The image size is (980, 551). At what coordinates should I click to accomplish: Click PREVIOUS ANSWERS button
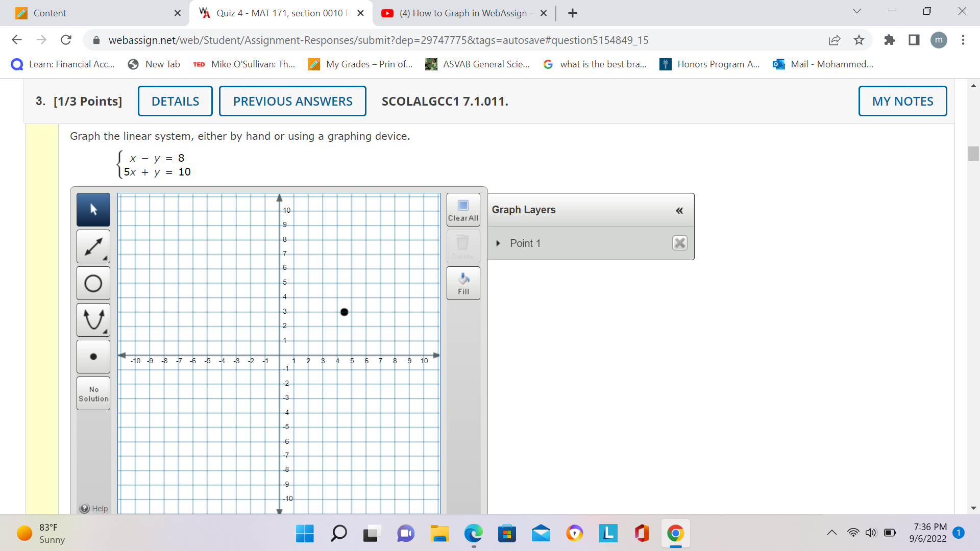click(x=292, y=101)
